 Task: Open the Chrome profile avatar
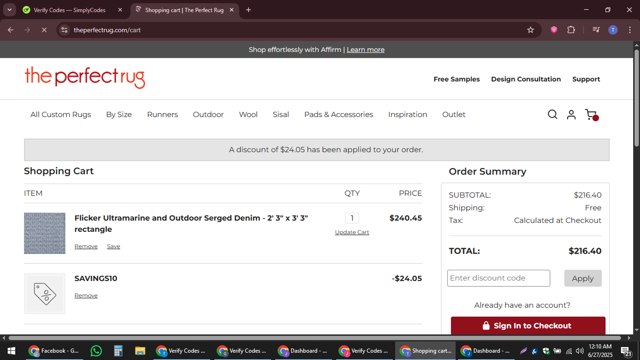[x=613, y=30]
